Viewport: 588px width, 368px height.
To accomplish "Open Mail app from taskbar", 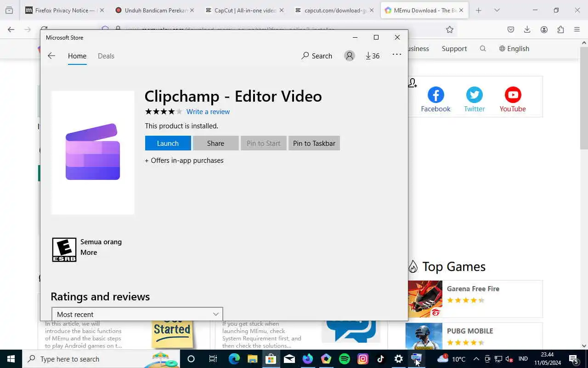I will coord(289,359).
